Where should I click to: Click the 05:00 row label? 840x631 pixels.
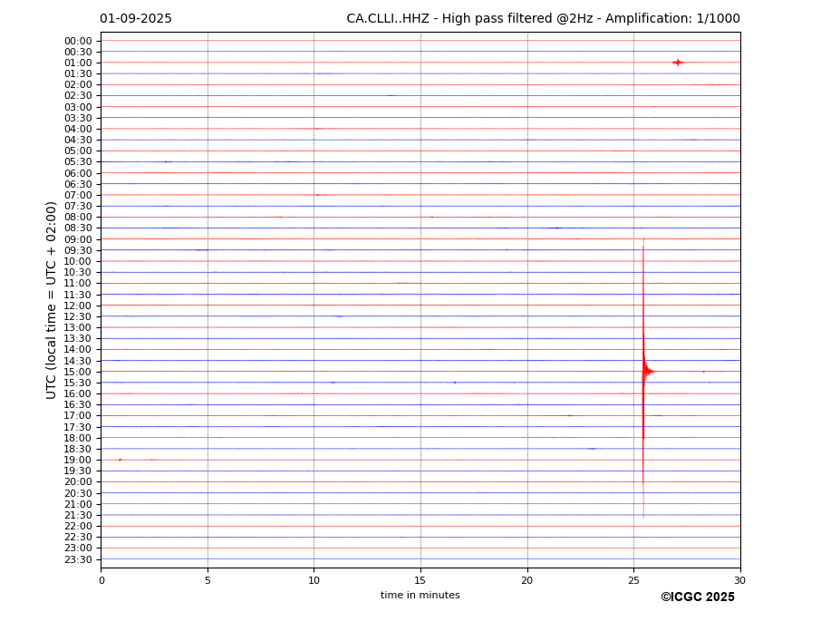pos(78,151)
